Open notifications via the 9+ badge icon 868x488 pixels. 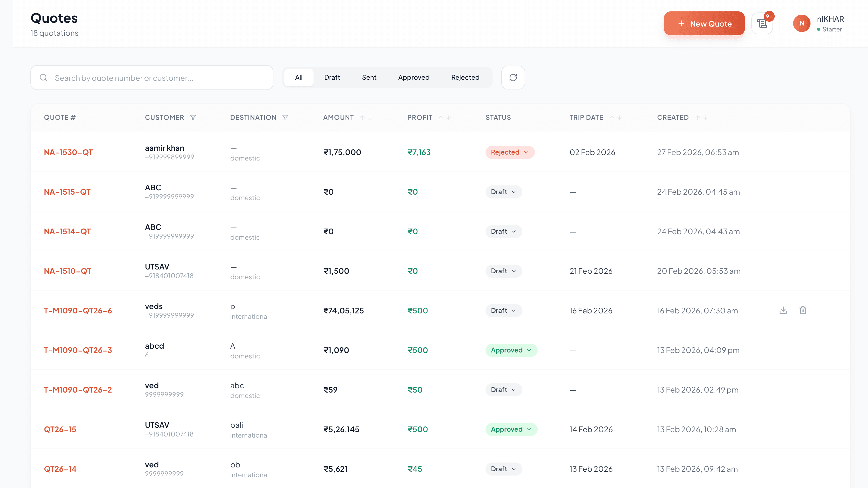click(762, 23)
